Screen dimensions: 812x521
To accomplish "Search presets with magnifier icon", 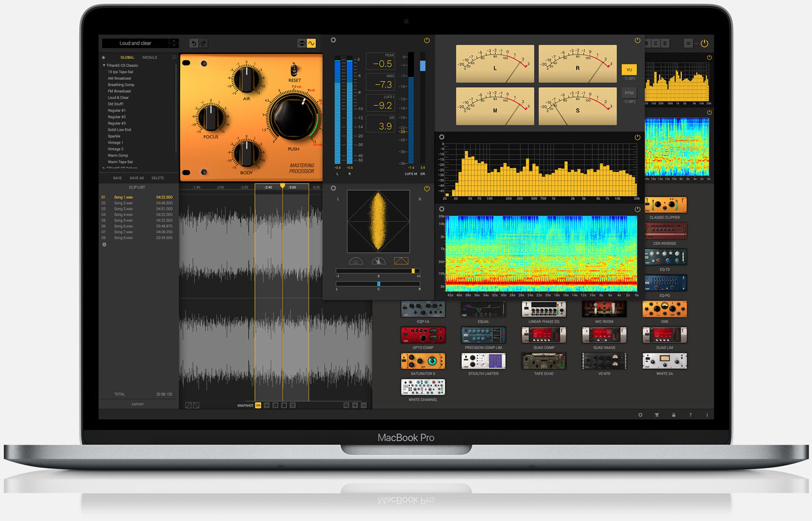I will 174,57.
